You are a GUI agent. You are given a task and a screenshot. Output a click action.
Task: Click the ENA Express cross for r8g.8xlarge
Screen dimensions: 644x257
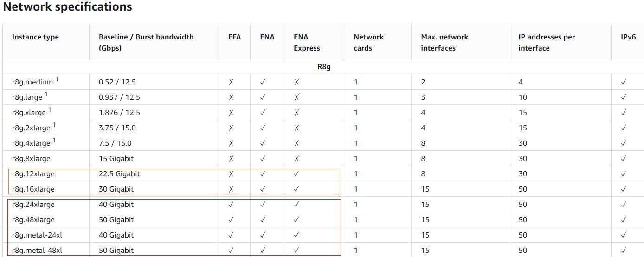[296, 159]
